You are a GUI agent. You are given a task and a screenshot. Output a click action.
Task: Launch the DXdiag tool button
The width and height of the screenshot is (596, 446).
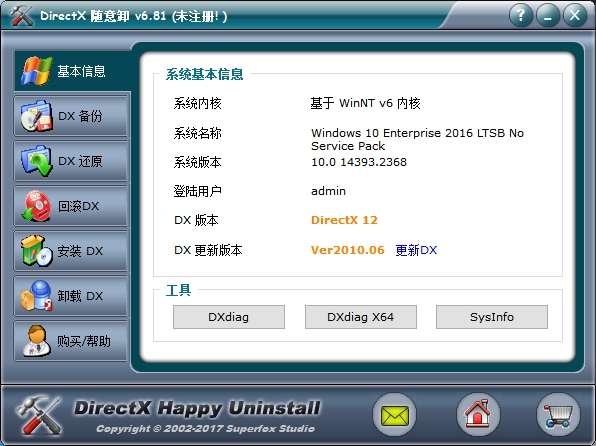click(x=228, y=317)
